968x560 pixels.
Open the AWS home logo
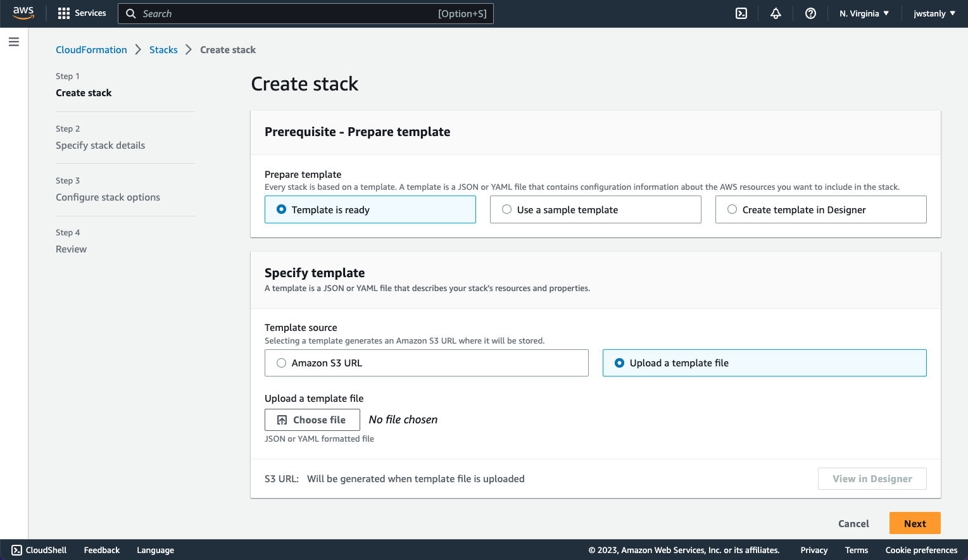[x=23, y=13]
